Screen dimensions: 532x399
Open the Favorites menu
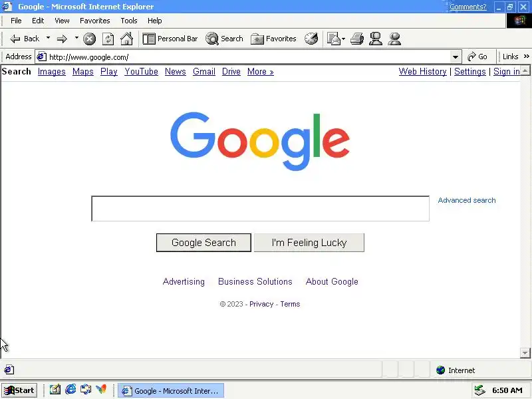tap(95, 21)
